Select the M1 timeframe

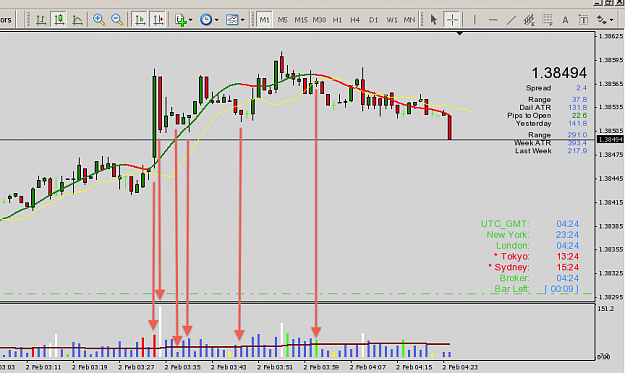click(265, 19)
